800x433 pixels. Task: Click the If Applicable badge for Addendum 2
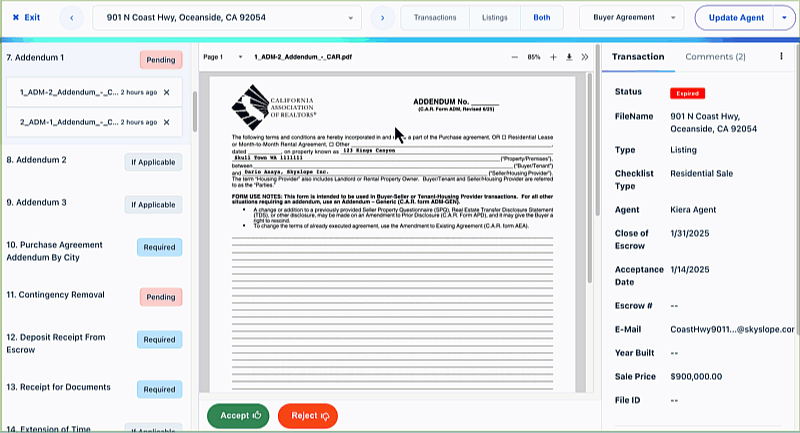[153, 162]
